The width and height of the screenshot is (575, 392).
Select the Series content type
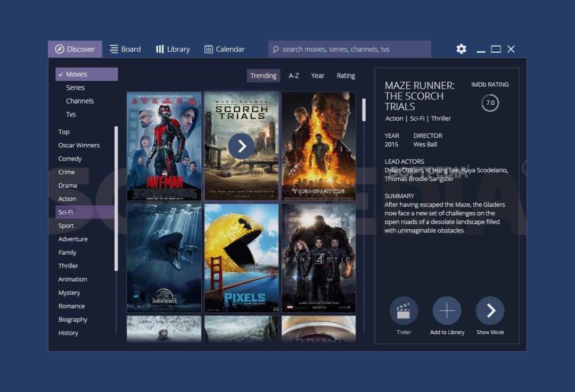click(x=75, y=88)
